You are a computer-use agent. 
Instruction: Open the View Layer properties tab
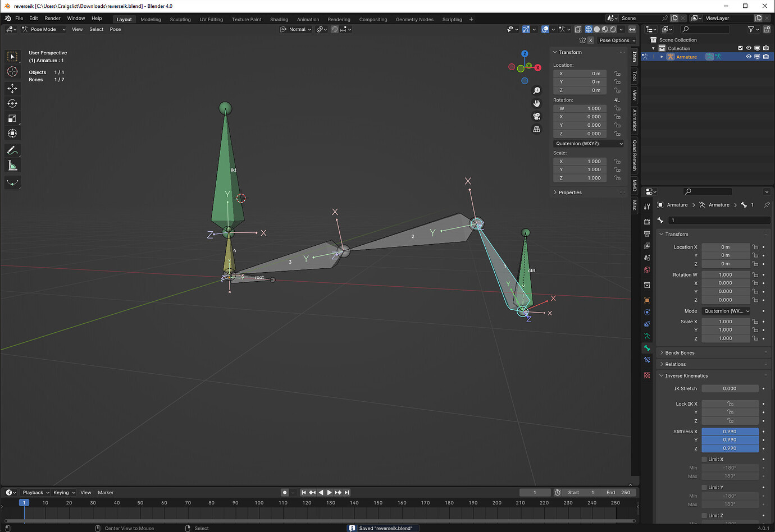647,246
